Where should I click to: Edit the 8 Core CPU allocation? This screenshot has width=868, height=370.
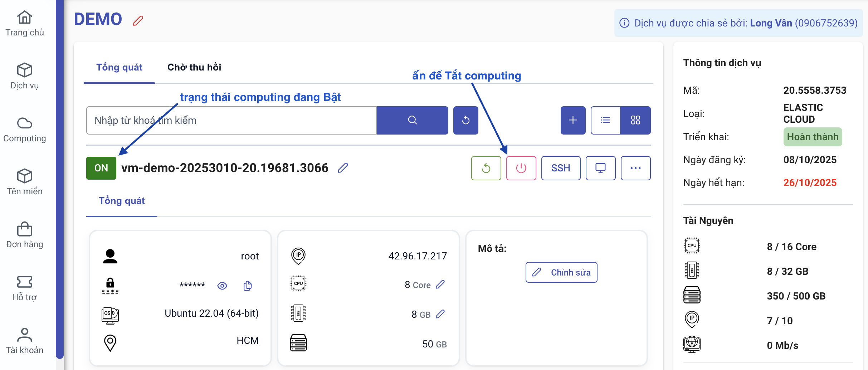coord(440,284)
